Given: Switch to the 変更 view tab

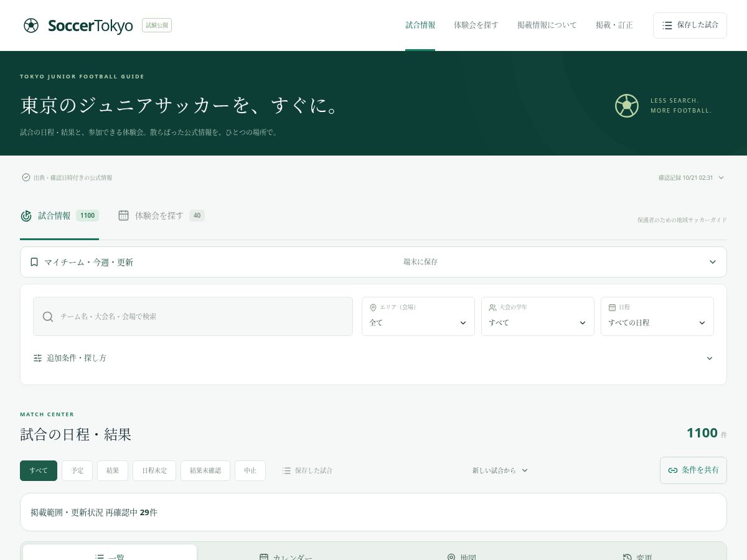Looking at the screenshot, I should pyautogui.click(x=637, y=553).
